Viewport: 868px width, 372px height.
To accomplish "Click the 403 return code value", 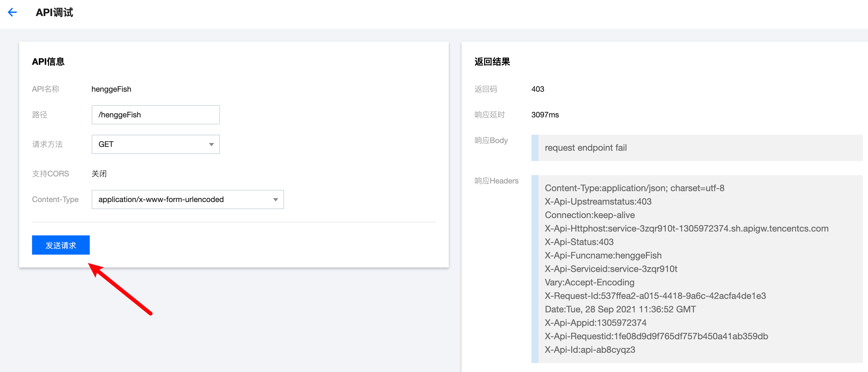I will (538, 89).
